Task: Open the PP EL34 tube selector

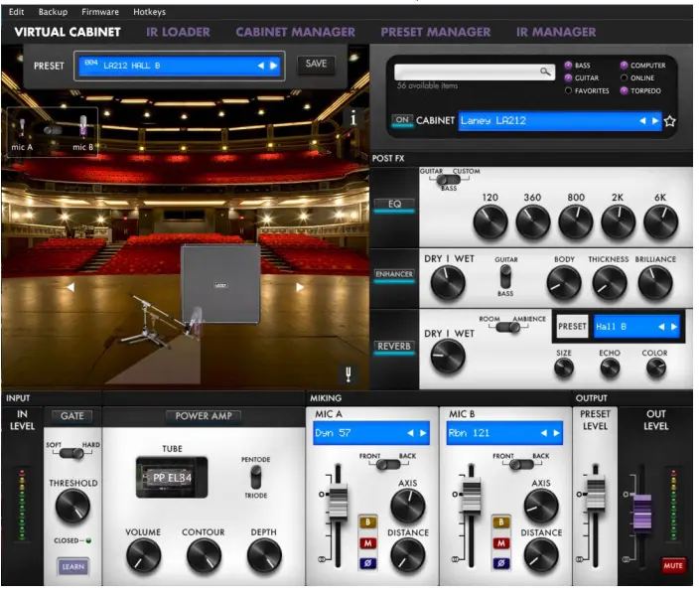Action: (x=172, y=478)
